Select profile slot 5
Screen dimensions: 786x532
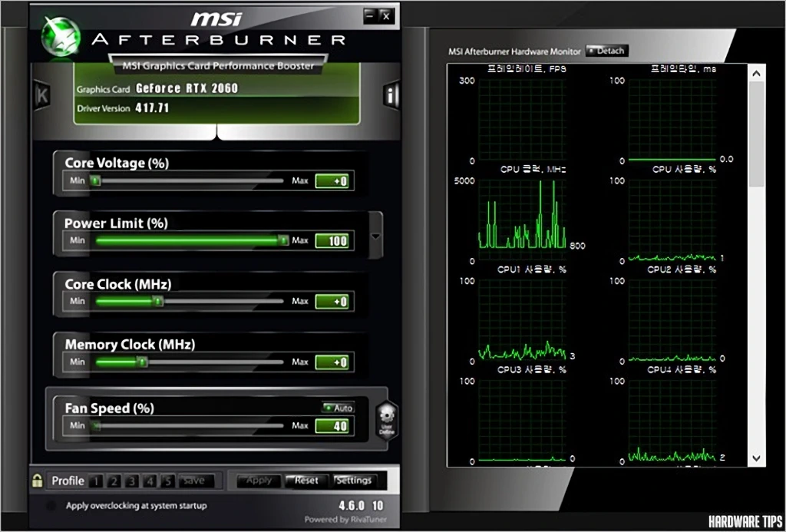[167, 481]
